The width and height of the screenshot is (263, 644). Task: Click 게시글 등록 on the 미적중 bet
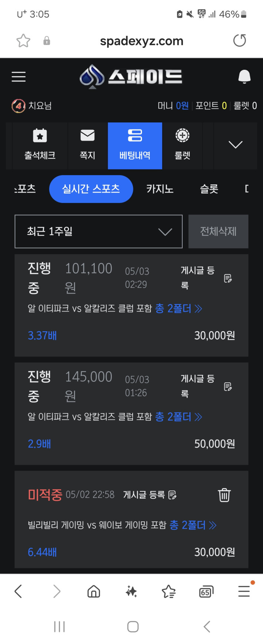[x=150, y=495]
